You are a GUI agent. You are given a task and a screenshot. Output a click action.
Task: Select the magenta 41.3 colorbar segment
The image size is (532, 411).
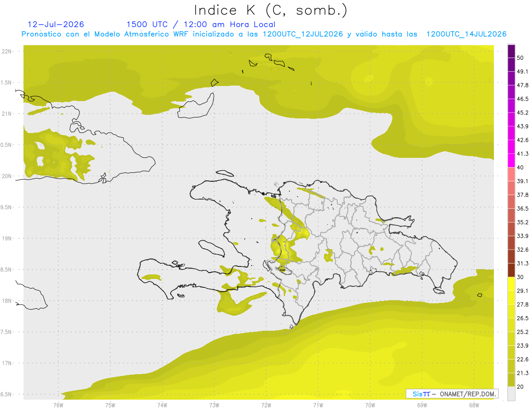click(511, 160)
